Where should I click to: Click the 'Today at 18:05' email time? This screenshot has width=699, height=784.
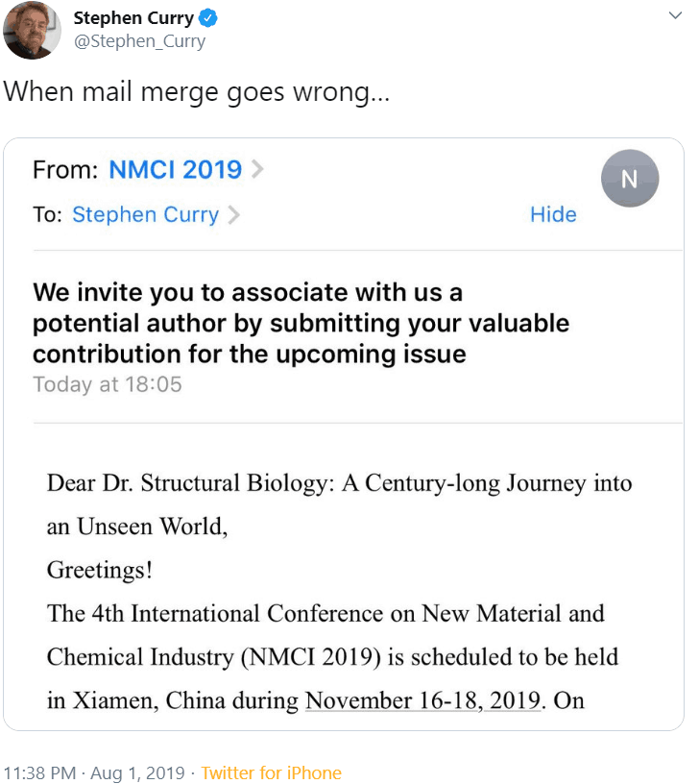click(107, 384)
